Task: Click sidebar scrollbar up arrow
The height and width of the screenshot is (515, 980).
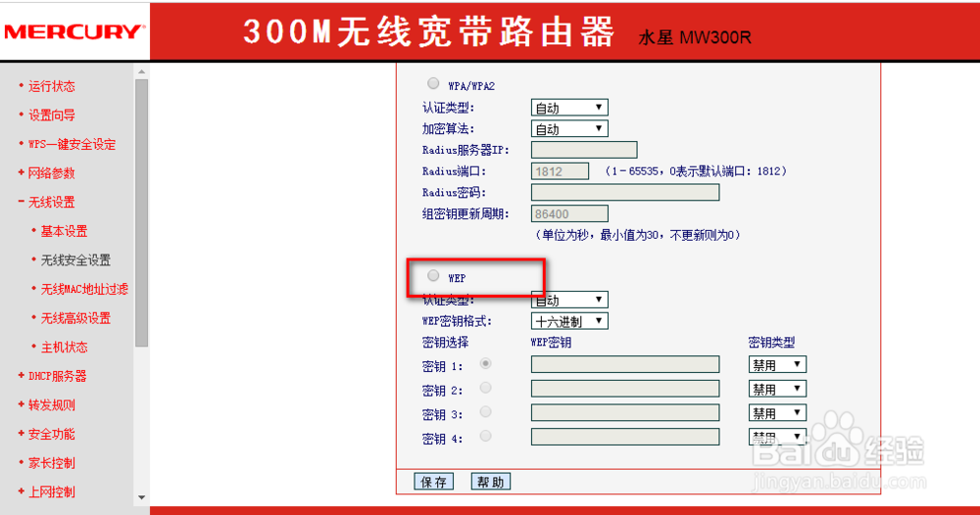Action: pyautogui.click(x=141, y=71)
